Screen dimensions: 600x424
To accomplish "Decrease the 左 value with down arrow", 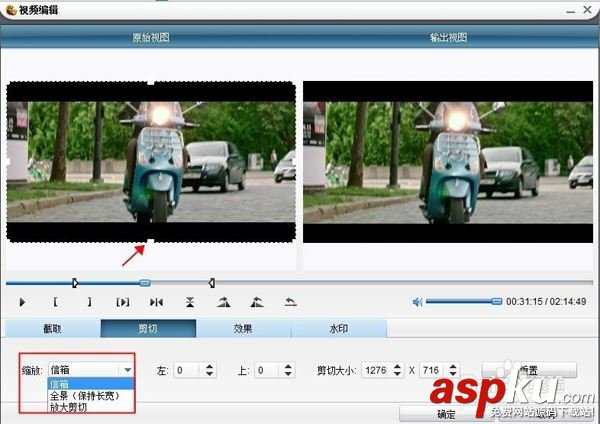I will pos(209,374).
